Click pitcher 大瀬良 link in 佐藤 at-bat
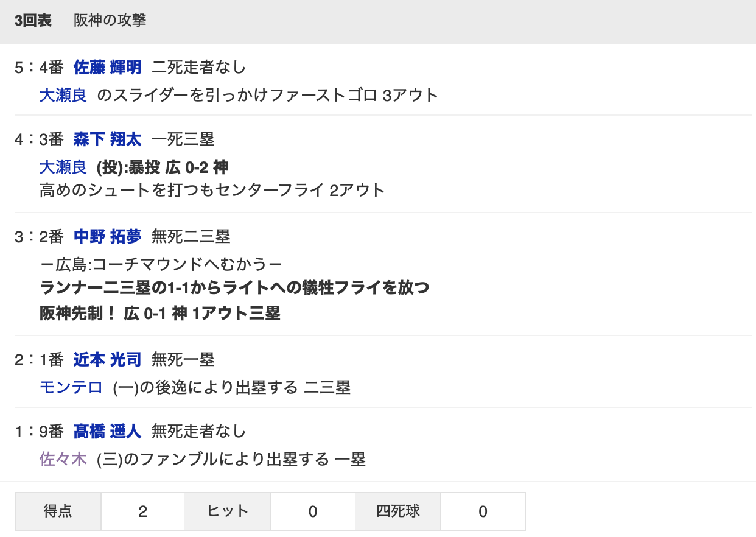The width and height of the screenshot is (756, 537). [63, 95]
